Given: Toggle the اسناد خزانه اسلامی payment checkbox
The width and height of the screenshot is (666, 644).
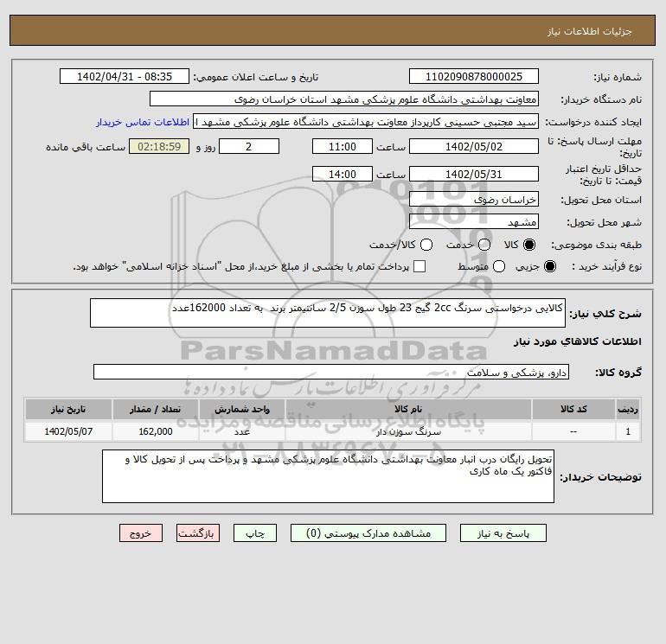Looking at the screenshot, I should point(419,266).
